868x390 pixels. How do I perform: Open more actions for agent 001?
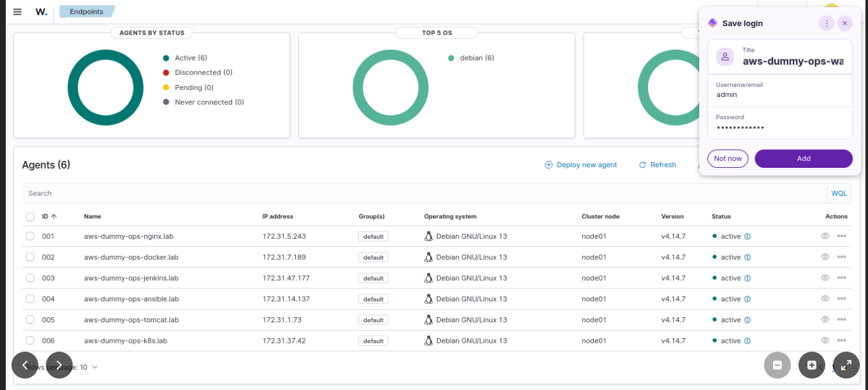tap(841, 236)
